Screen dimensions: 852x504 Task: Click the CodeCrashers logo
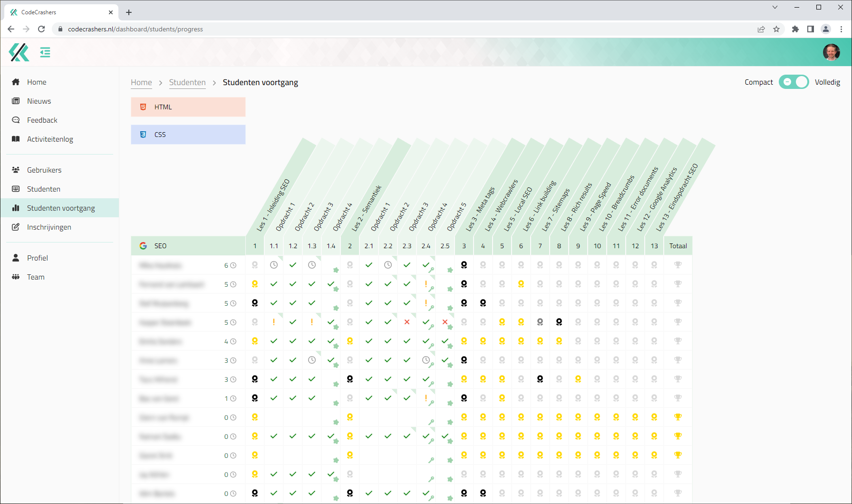point(19,52)
